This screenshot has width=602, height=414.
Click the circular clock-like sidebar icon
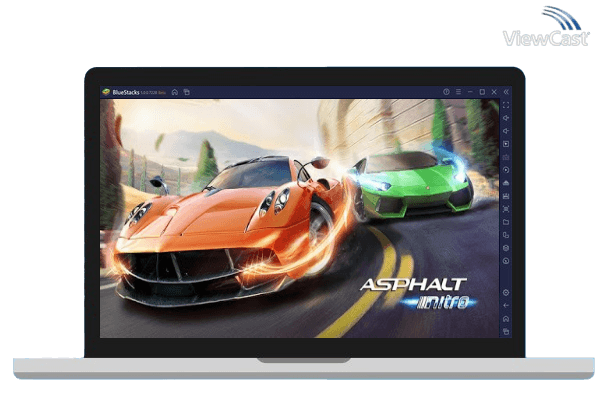point(506,261)
